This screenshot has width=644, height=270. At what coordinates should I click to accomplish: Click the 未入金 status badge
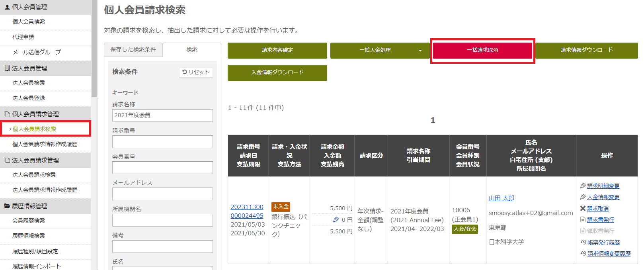281,207
